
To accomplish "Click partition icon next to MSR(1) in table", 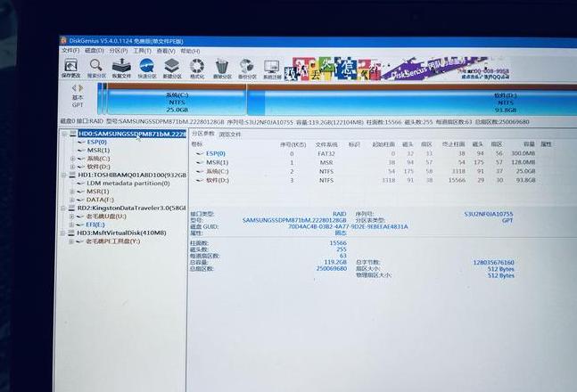I will click(x=200, y=162).
